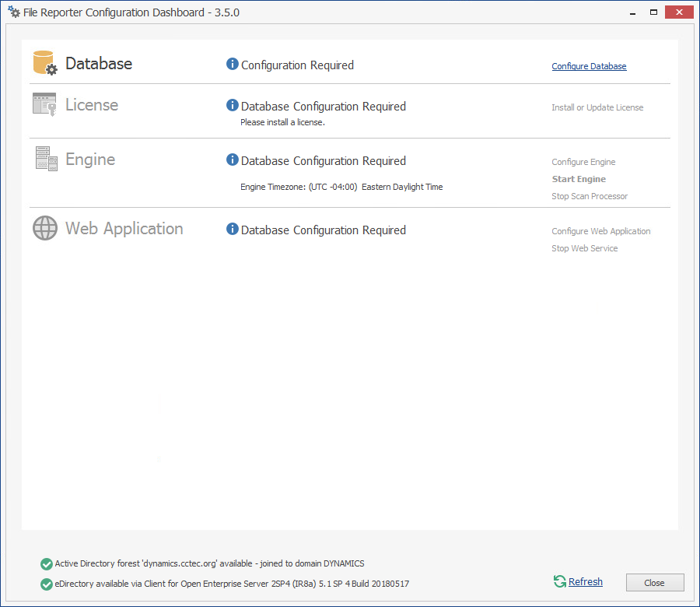Image resolution: width=700 pixels, height=607 pixels.
Task: Click the green check for eDirectory status
Action: (x=47, y=584)
